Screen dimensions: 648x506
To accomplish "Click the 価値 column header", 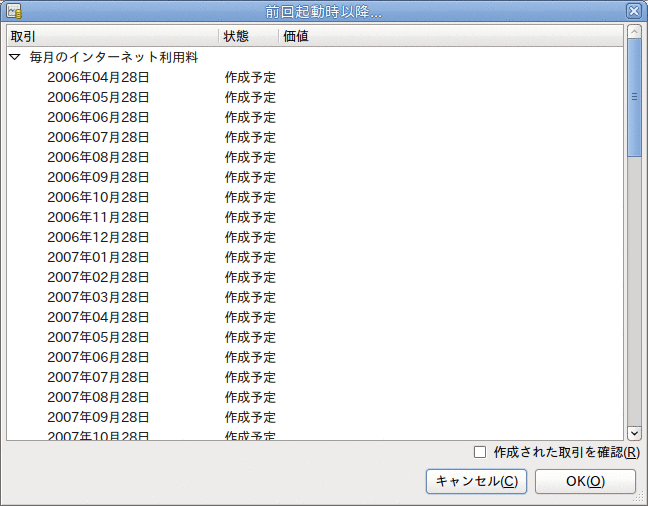I will pos(450,36).
